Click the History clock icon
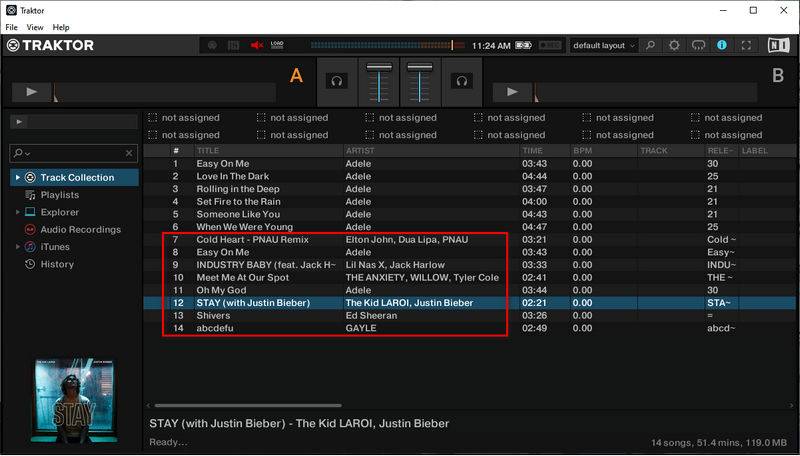Image resolution: width=800 pixels, height=456 pixels. [30, 264]
